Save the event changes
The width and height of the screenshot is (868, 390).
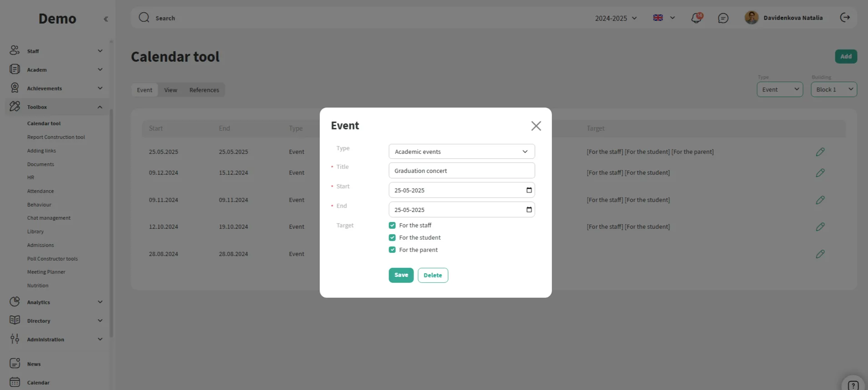tap(401, 275)
